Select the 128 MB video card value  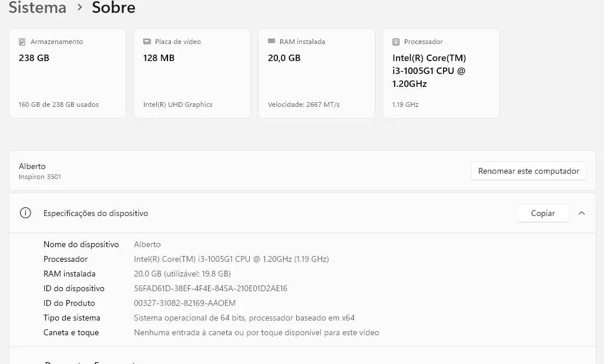click(159, 58)
